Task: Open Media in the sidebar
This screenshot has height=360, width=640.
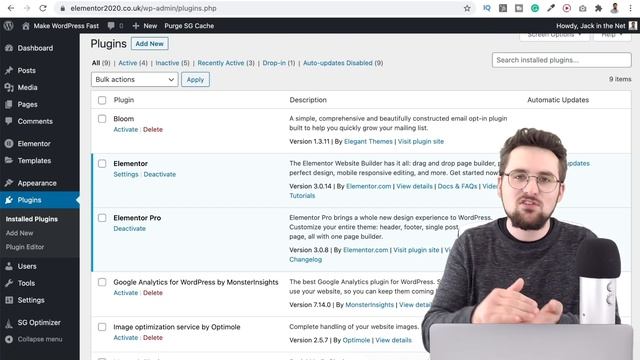Action: 27,87
